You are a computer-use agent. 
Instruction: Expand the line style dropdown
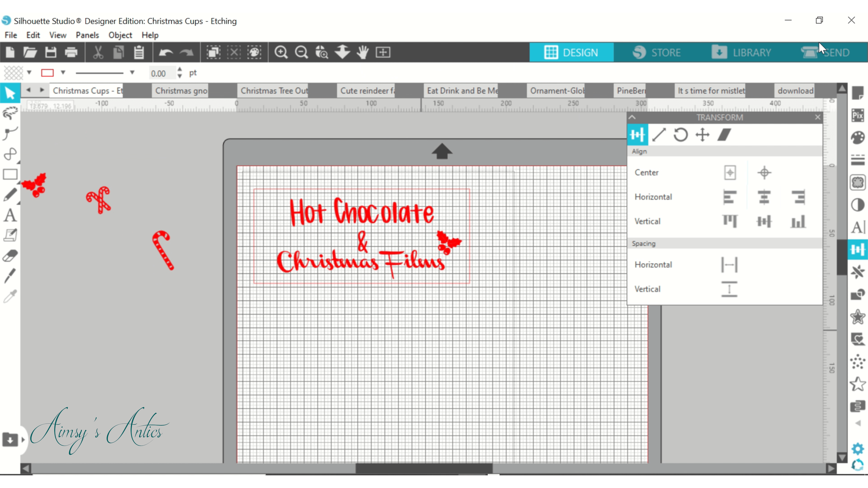[x=132, y=72]
